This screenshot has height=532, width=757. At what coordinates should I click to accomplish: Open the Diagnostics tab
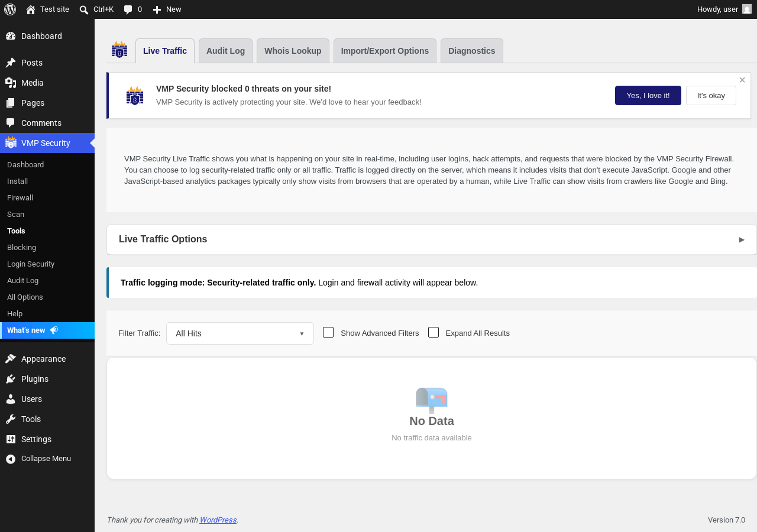[472, 51]
